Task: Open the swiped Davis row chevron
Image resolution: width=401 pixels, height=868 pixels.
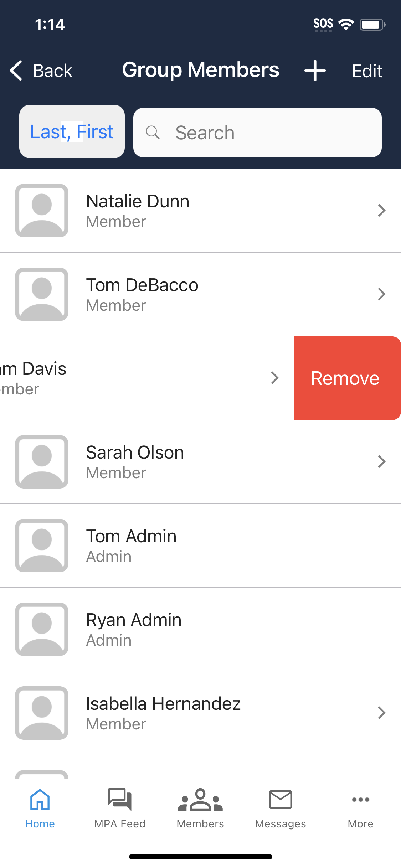Action: click(274, 378)
